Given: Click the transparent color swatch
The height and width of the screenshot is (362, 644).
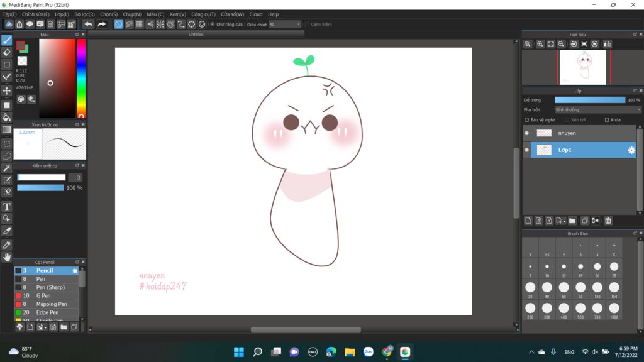Looking at the screenshot, I should point(22,61).
